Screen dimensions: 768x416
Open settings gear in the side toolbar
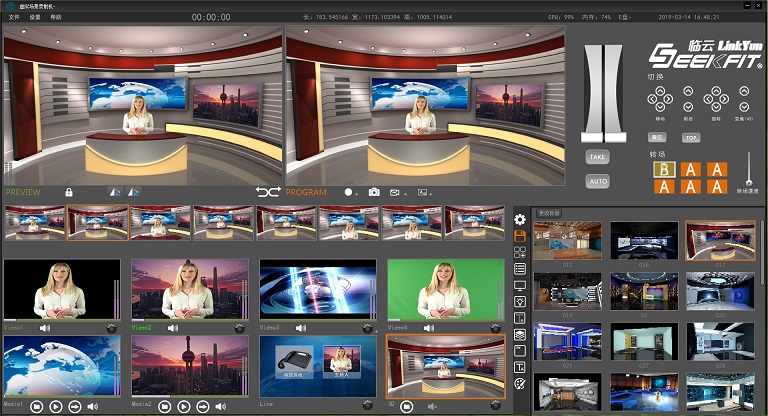pos(519,219)
